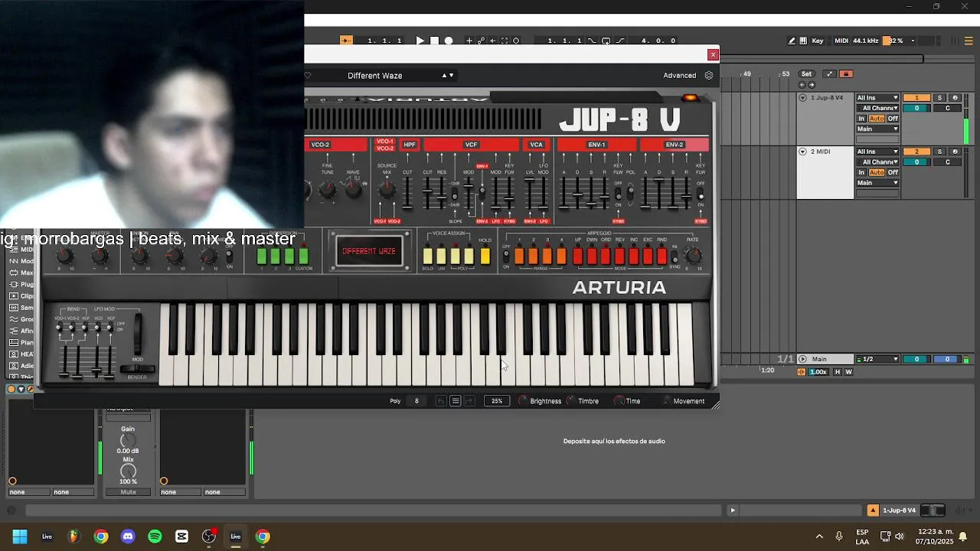
Task: Switch on MIDI Map Mode
Action: pos(841,41)
